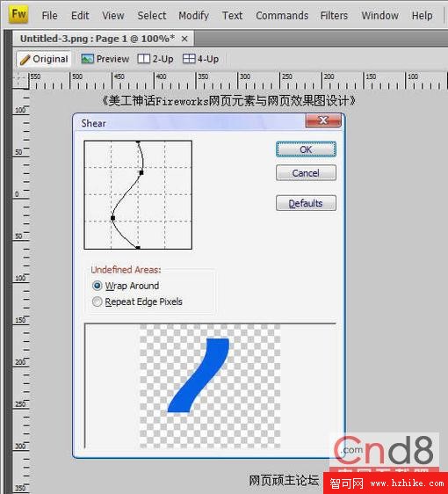Select the 4-Up grid view icon
This screenshot has height=494, width=448.
189,59
